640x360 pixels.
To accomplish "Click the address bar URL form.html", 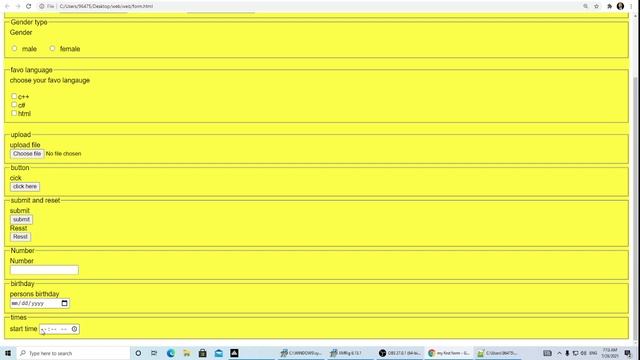I will pyautogui.click(x=106, y=6).
